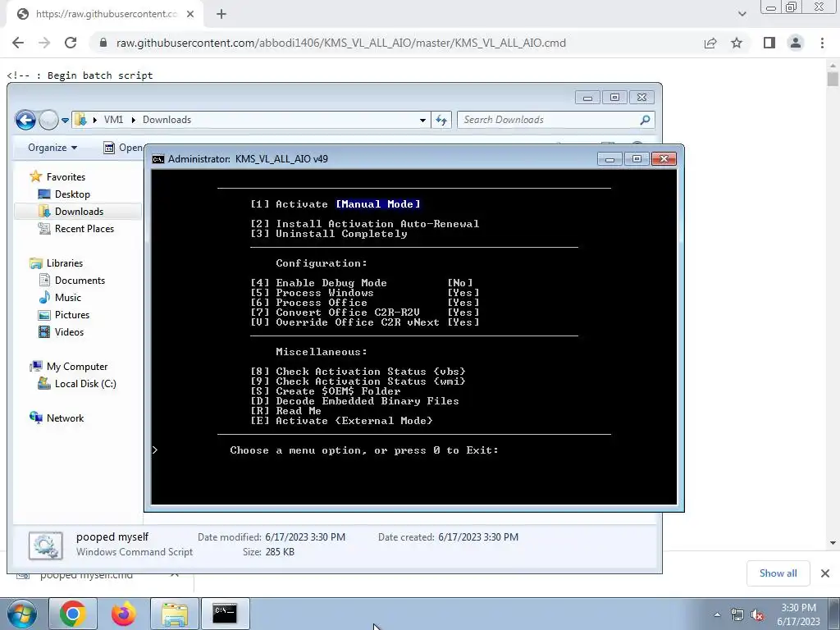Share this page icon in address bar
Screen dimensions: 840x630
click(x=710, y=43)
